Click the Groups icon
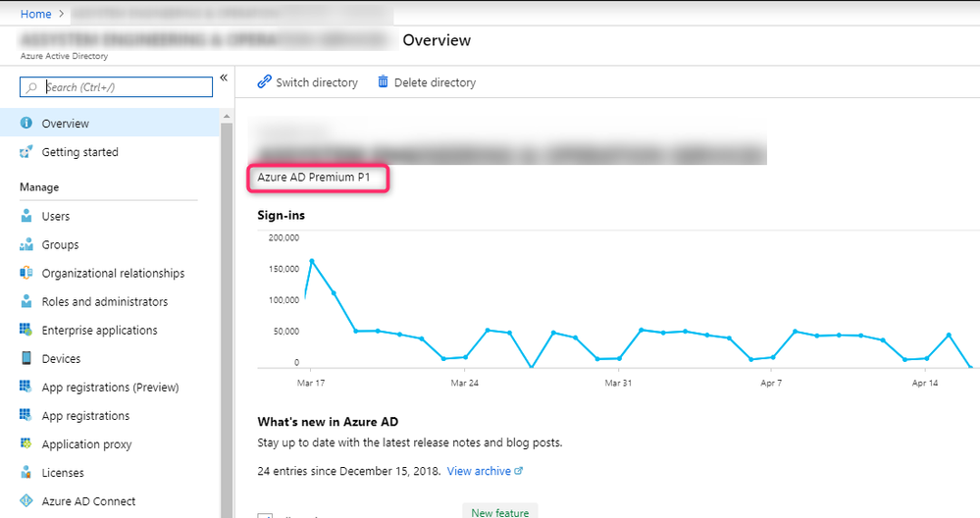 [26, 244]
